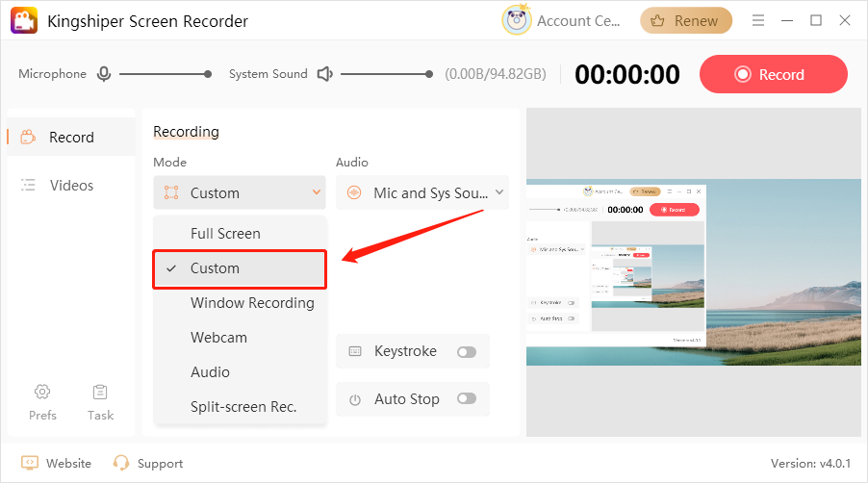868x483 pixels.
Task: Select the checked Custom mode option
Action: [x=240, y=268]
